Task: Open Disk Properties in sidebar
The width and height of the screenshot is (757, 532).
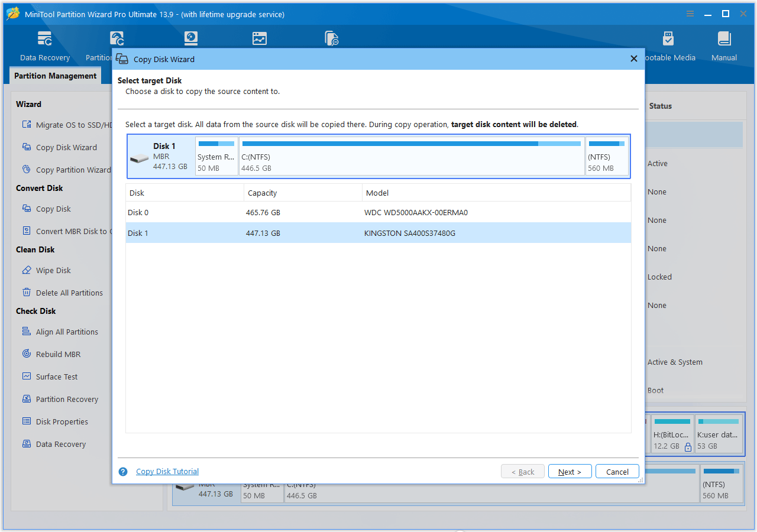Action: 54,421
